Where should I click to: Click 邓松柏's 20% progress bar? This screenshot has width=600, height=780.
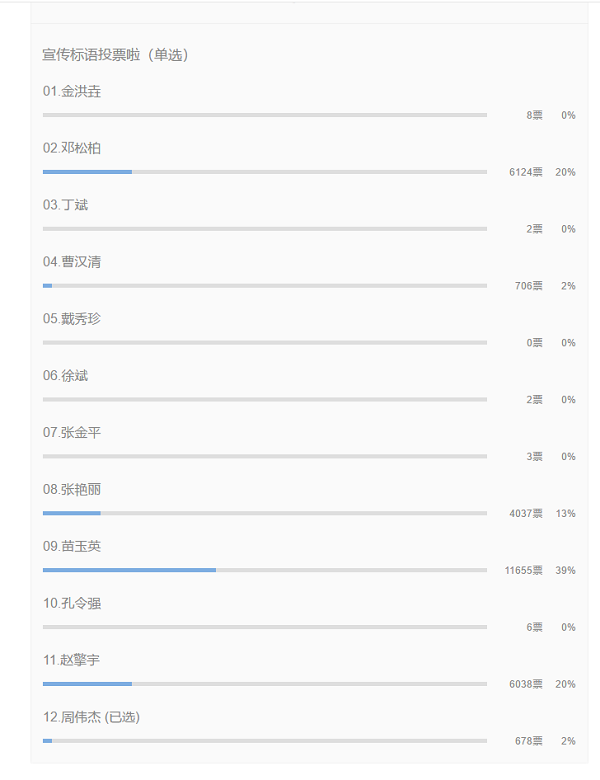tap(265, 172)
